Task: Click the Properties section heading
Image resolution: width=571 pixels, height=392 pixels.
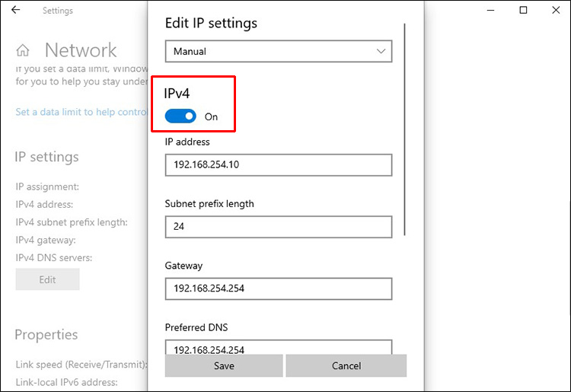Action: [x=46, y=335]
